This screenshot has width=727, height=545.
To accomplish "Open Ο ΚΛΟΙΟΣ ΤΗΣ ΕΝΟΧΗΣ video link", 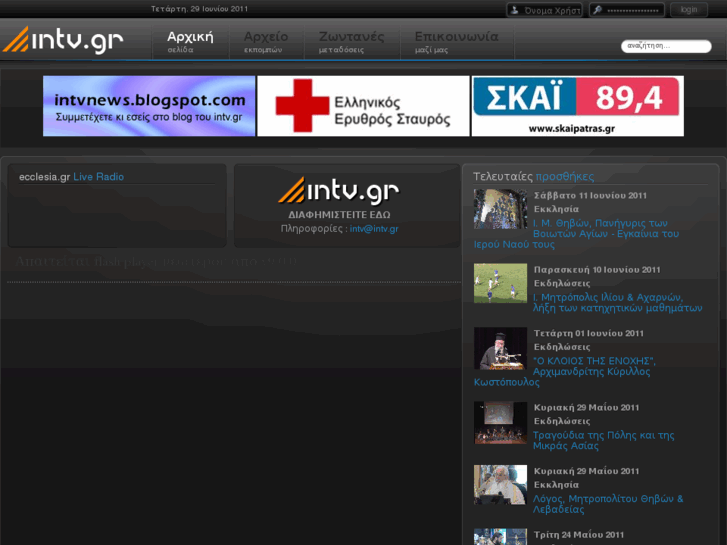I will click(565, 371).
